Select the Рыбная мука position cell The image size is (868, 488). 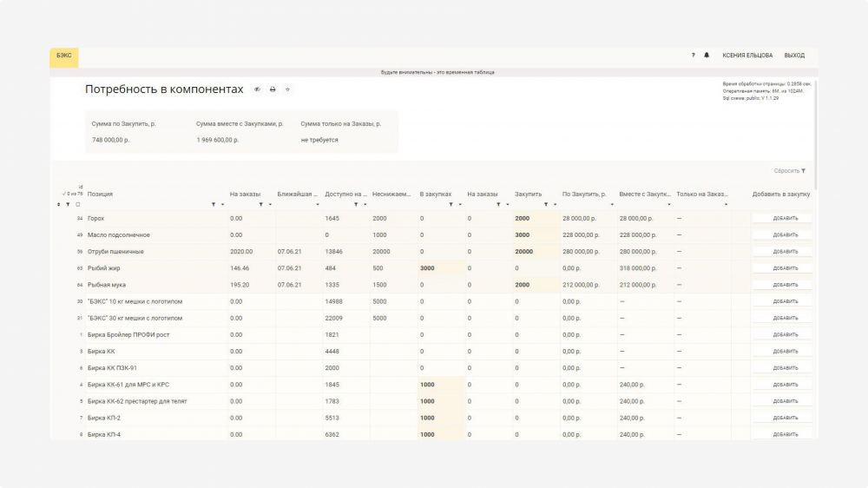(156, 285)
